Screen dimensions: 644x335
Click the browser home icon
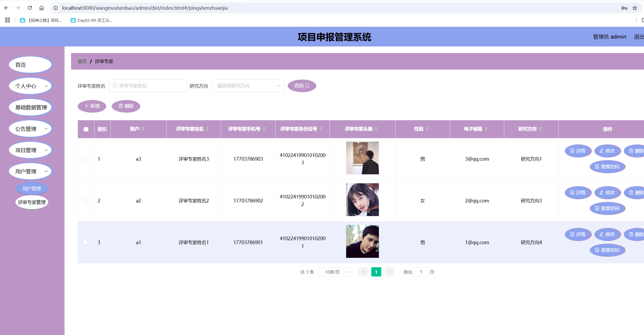pos(41,8)
